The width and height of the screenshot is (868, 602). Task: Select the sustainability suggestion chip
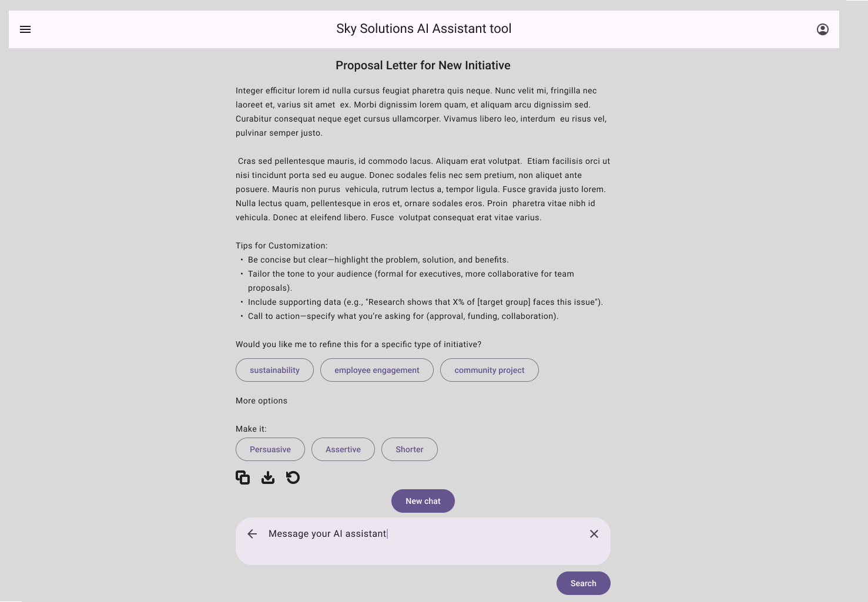(274, 370)
